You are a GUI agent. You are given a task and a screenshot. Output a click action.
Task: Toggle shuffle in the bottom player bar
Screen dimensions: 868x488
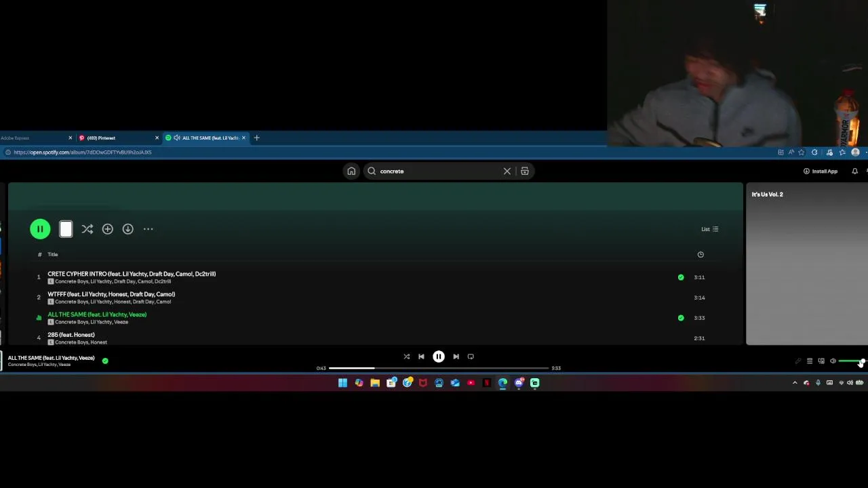point(406,357)
